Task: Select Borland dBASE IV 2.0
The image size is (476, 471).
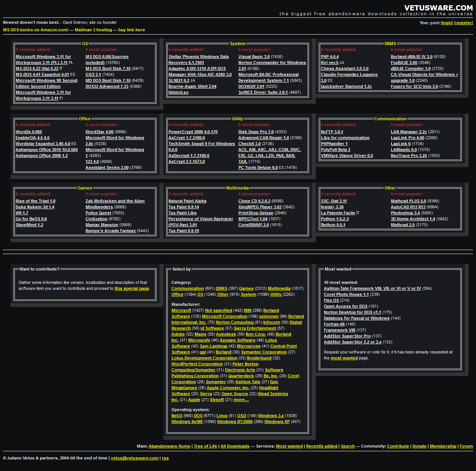Action: [412, 57]
